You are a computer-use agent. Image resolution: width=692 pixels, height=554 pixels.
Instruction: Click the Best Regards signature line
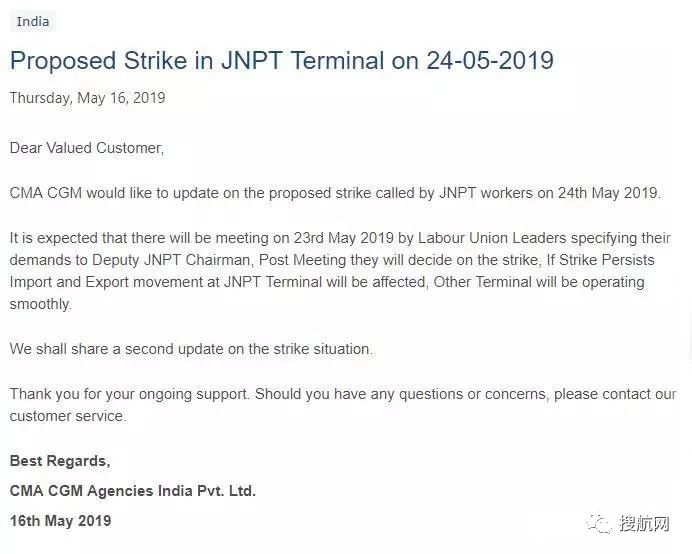tap(60, 461)
